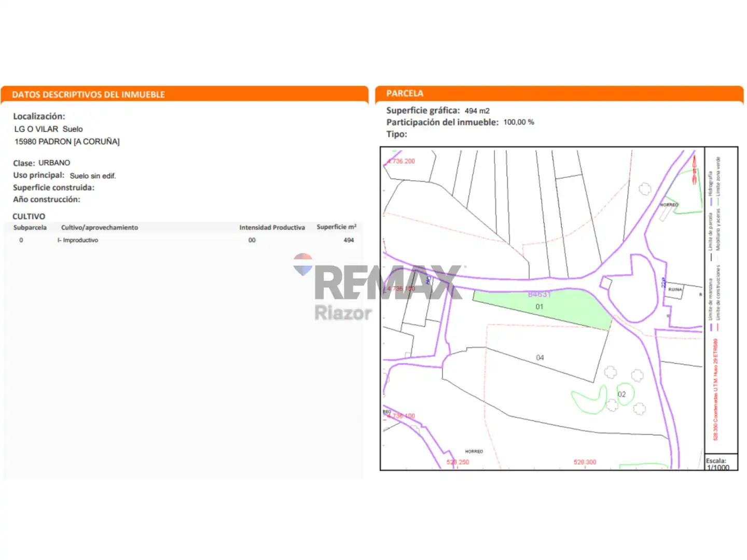Select the 'I- Improductivo' table cell
Image resolution: width=747 pixels, height=560 pixels.
[78, 240]
